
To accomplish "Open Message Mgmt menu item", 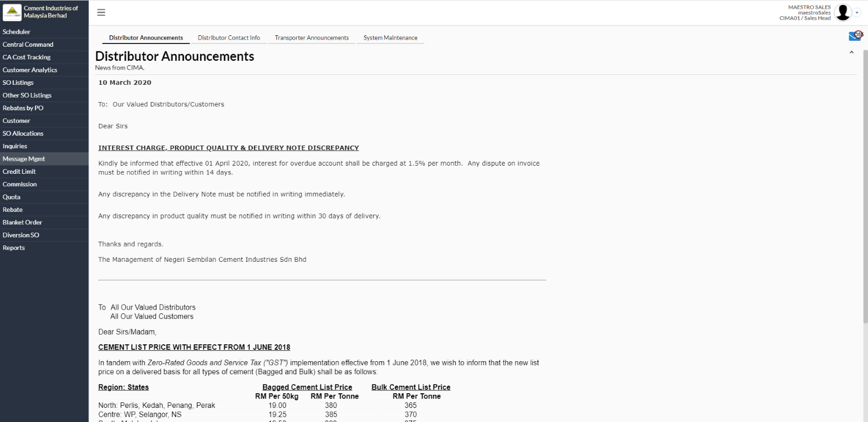I will [x=44, y=159].
